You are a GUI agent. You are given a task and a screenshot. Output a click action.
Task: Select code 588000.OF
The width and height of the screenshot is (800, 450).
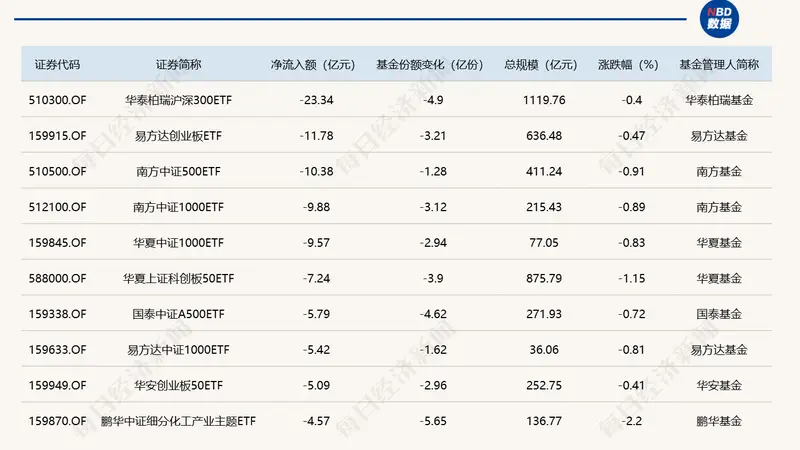pyautogui.click(x=57, y=279)
